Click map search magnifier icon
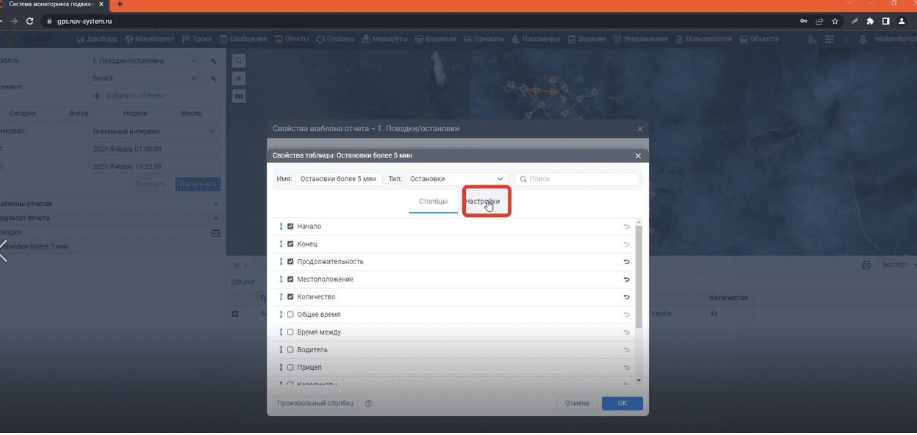Viewport: 917px width, 435px height. (239, 61)
